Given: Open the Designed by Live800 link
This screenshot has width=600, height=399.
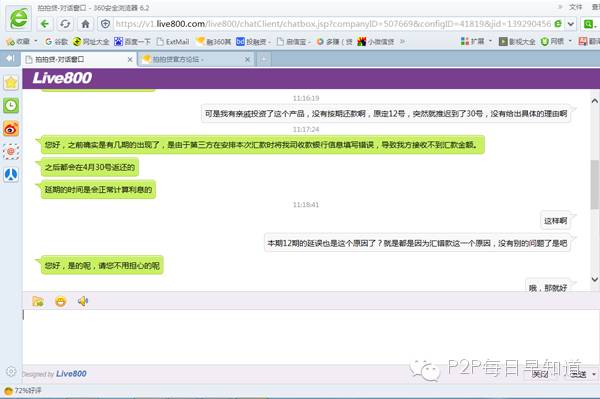Looking at the screenshot, I should [x=54, y=374].
